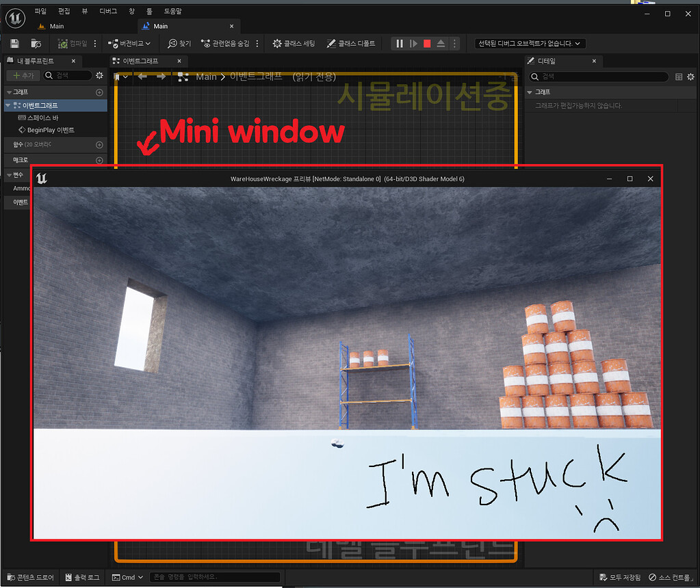Collapse the 이벤트그래프 tree node arrow
The width and height of the screenshot is (700, 588).
8,105
